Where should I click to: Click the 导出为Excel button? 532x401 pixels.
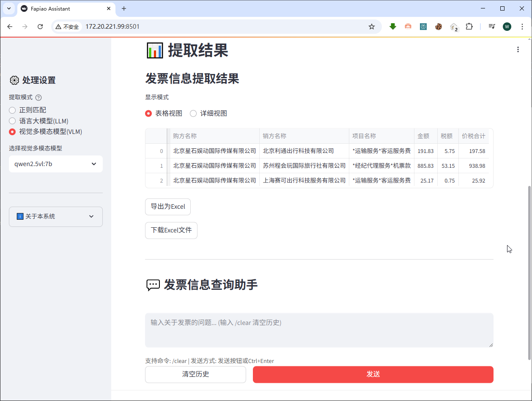(167, 207)
